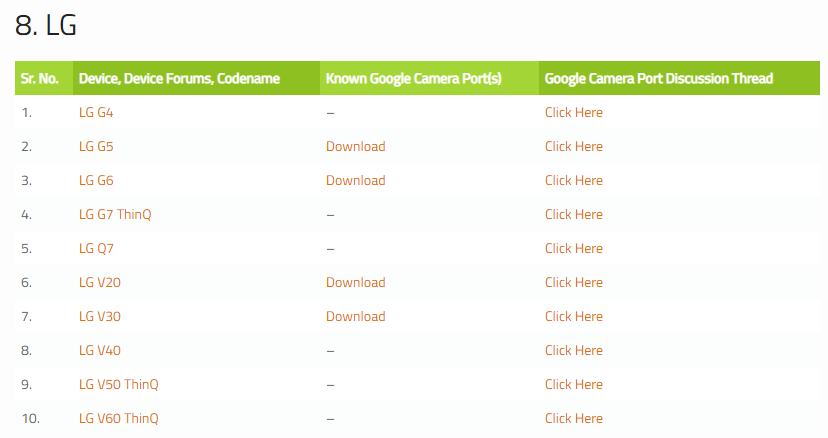828x438 pixels.
Task: Download the Google Camera port for LG V20
Action: 355,282
